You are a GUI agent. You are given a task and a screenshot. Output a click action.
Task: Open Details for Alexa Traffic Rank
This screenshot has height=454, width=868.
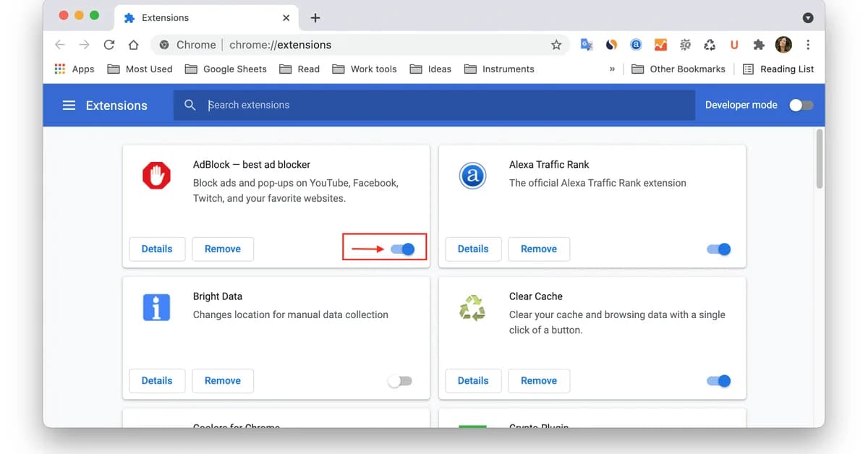(x=473, y=249)
